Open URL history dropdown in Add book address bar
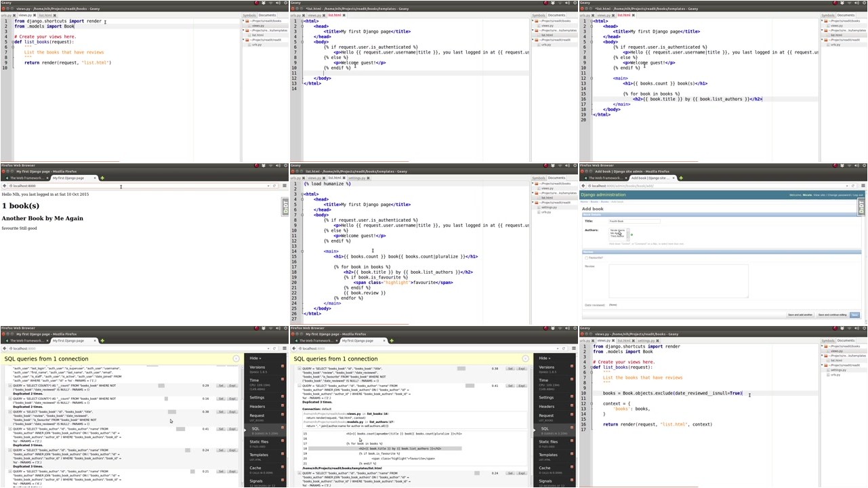This screenshot has height=488, width=868. point(847,186)
